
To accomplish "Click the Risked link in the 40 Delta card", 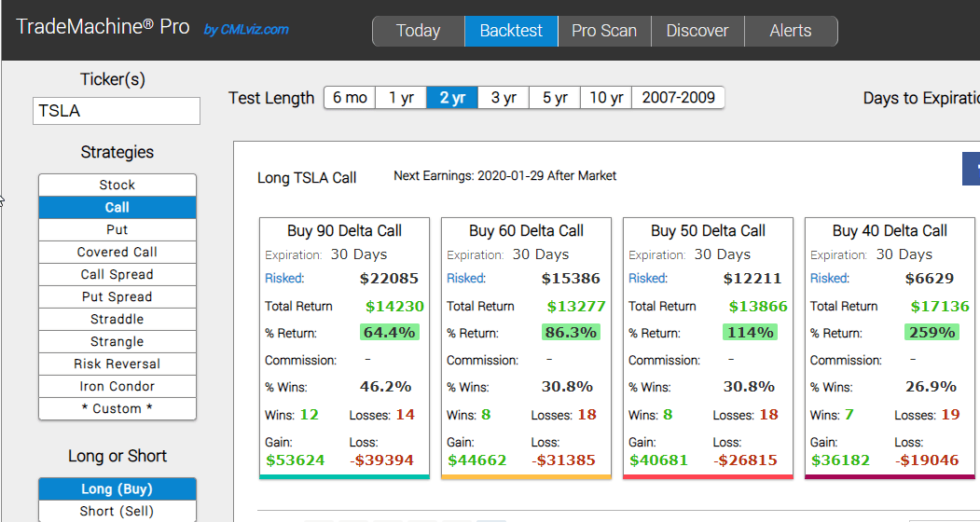I will coord(829,279).
